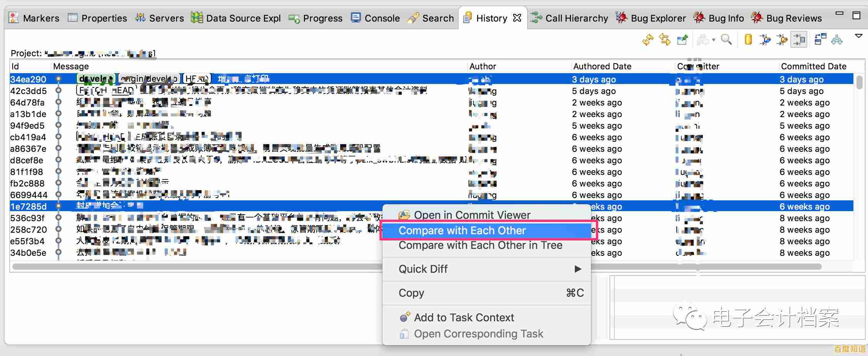This screenshot has width=868, height=356.
Task: Click the magnifier Find icon in toolbar
Action: pyautogui.click(x=726, y=40)
